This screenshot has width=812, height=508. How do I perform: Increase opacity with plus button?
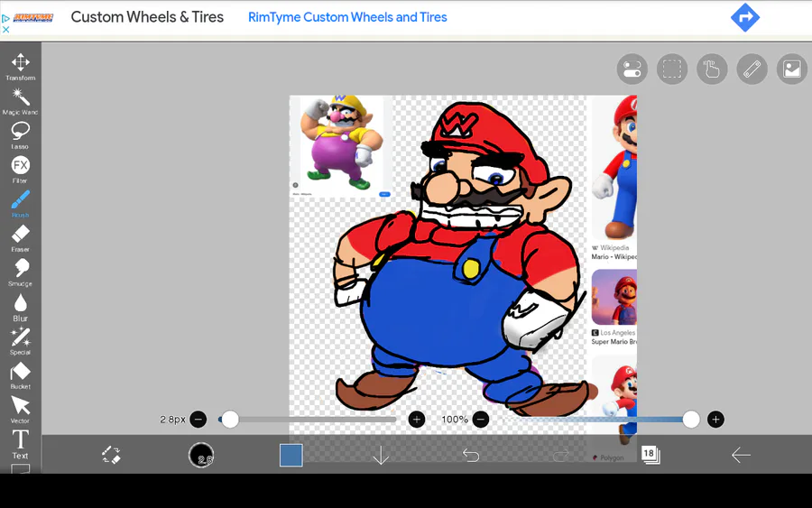[x=715, y=420]
